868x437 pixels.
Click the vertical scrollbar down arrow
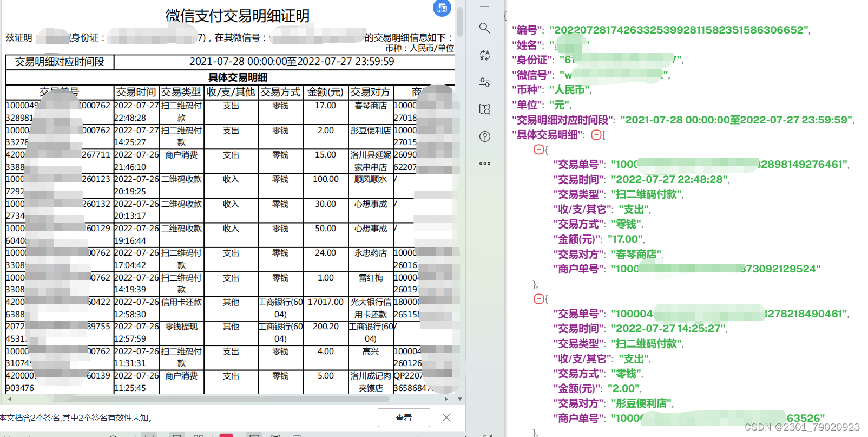click(460, 399)
